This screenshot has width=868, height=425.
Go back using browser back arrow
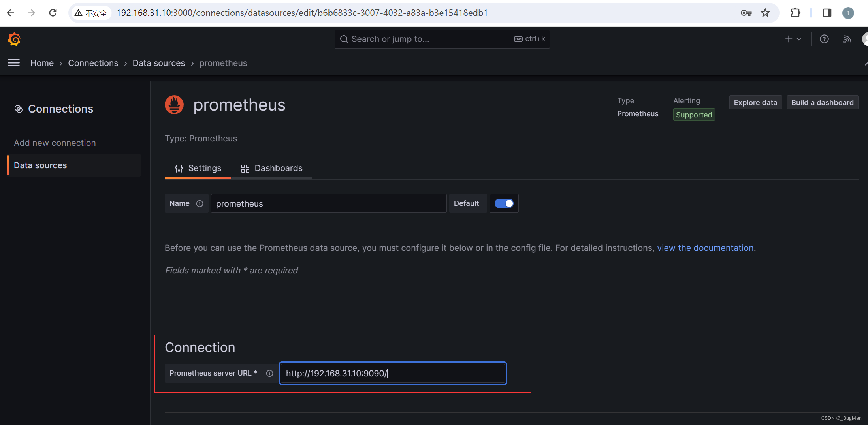click(11, 13)
